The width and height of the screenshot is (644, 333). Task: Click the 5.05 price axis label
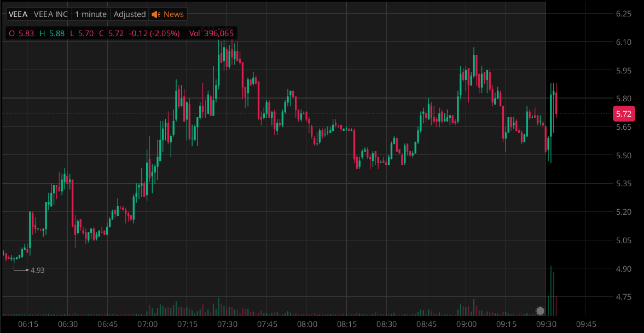tap(623, 240)
